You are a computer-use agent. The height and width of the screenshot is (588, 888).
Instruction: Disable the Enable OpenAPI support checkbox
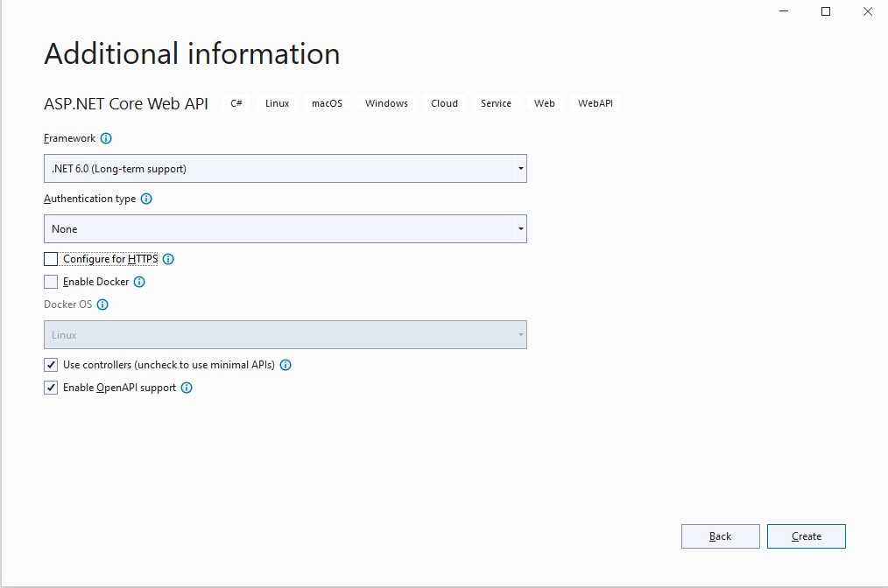tap(51, 388)
